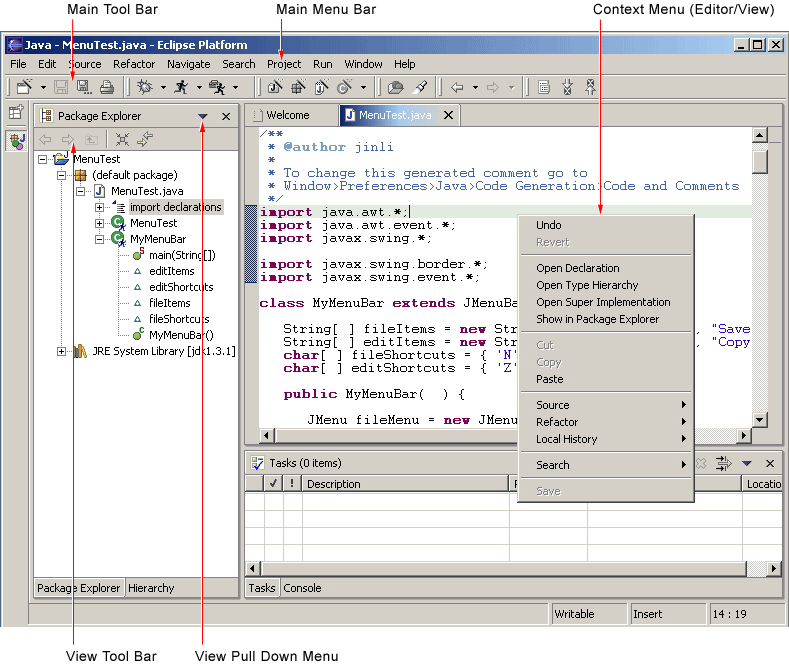This screenshot has width=789, height=664.
Task: Choose Show in Package Explorer
Action: (606, 319)
